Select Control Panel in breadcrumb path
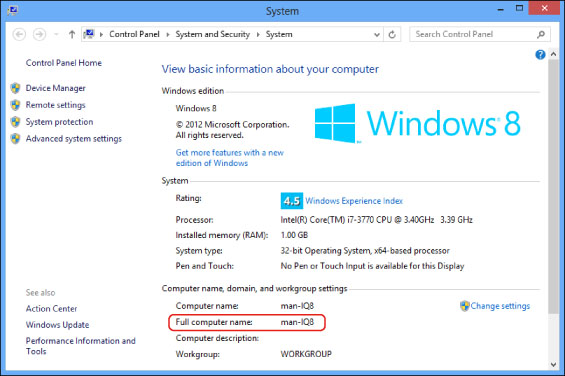The height and width of the screenshot is (376, 565). pos(134,34)
